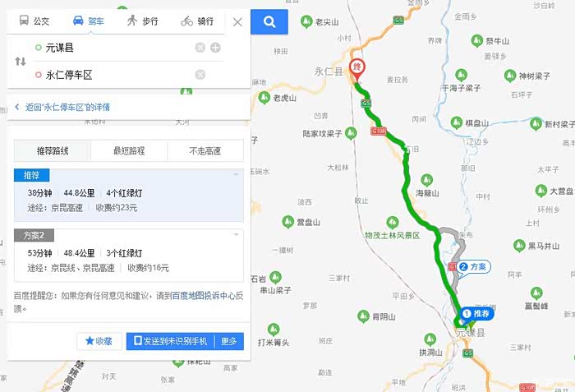The width and height of the screenshot is (575, 392).
Task: Clear the 永仁停车区 destination field
Action: (x=200, y=75)
